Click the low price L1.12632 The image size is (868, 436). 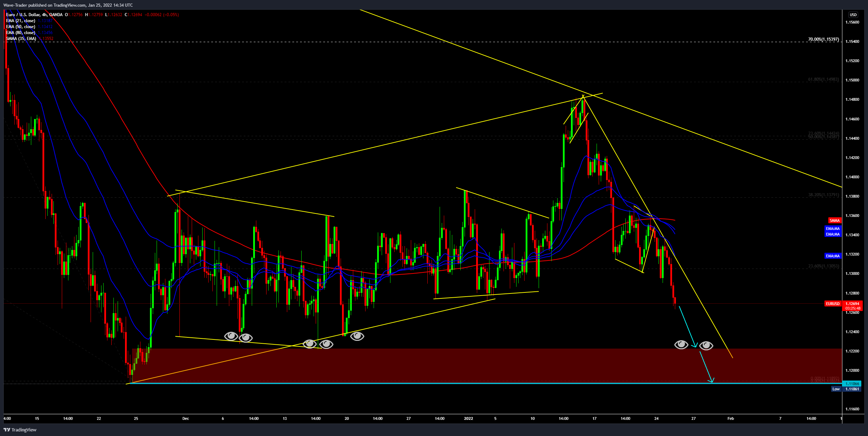[x=113, y=15]
